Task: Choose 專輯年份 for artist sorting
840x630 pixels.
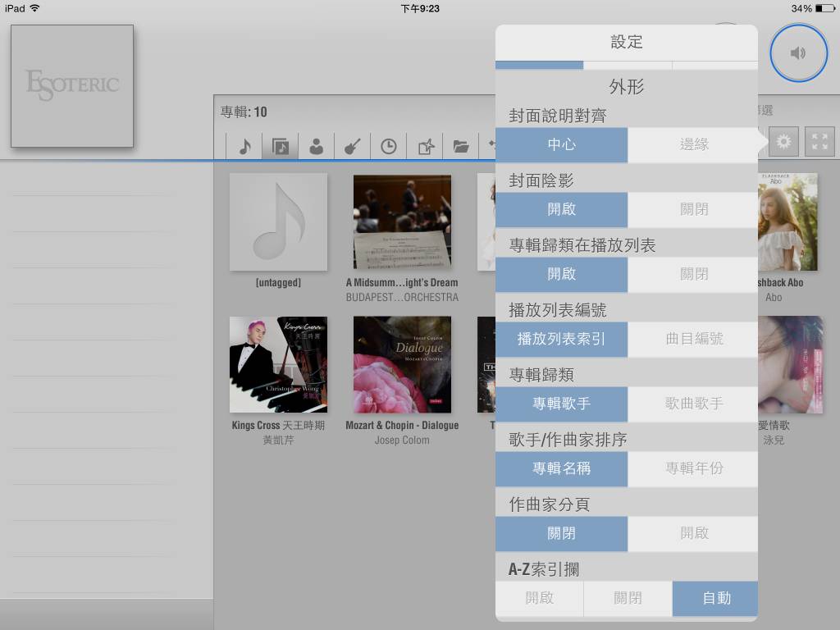Action: click(x=692, y=468)
